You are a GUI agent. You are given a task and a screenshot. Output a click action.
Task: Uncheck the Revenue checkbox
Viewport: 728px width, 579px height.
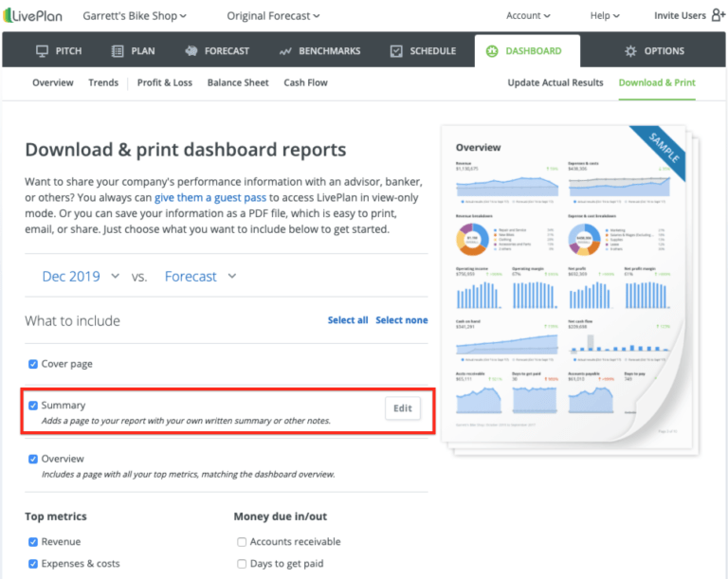coord(33,542)
